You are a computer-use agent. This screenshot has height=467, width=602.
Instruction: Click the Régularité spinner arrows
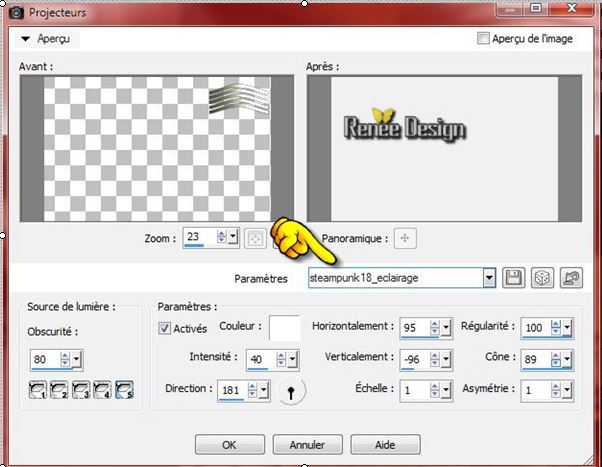pos(556,328)
